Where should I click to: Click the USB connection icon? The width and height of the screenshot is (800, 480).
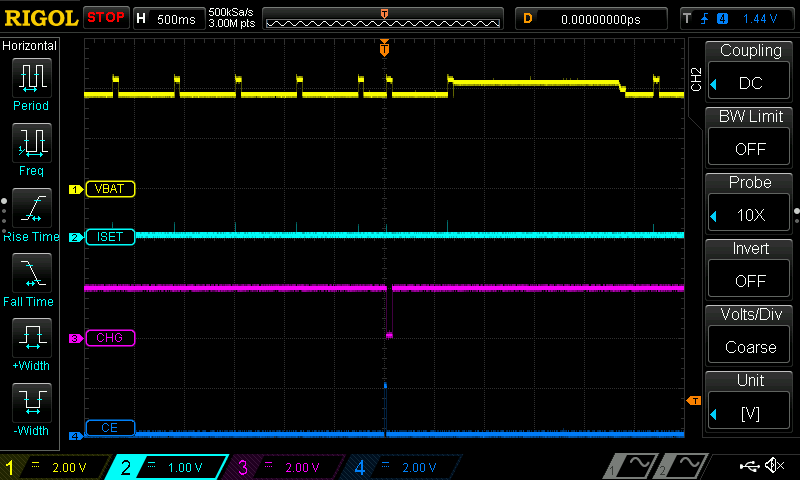pyautogui.click(x=749, y=466)
